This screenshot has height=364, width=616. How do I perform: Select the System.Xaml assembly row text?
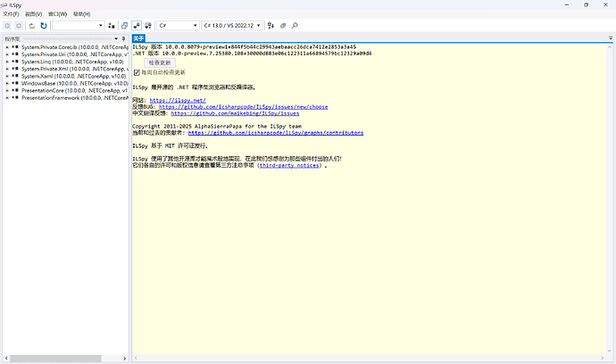point(73,76)
